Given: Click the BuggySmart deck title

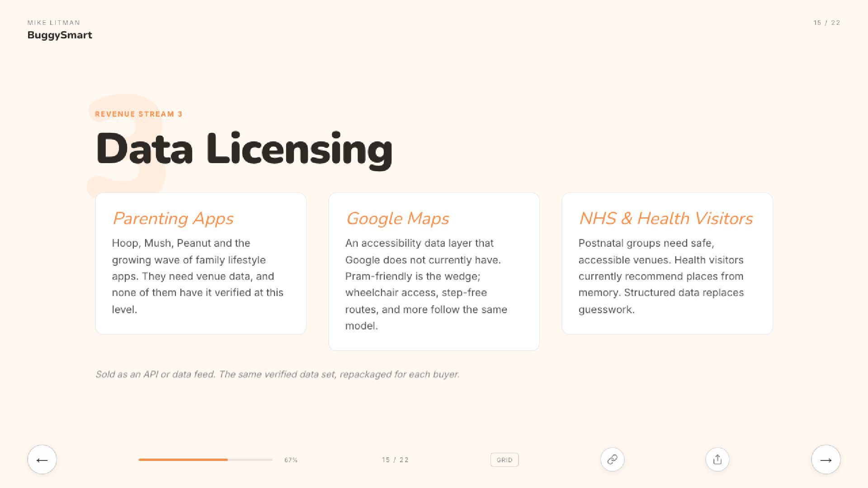Looking at the screenshot, I should [60, 35].
